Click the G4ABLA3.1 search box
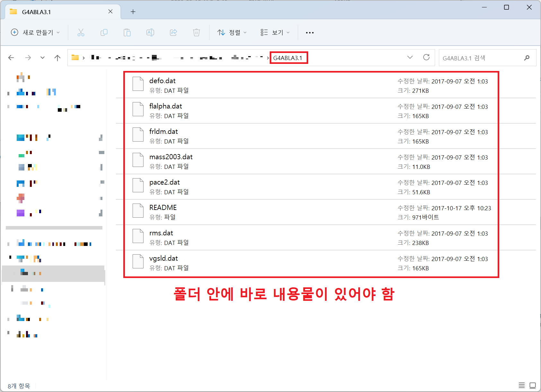 point(482,58)
